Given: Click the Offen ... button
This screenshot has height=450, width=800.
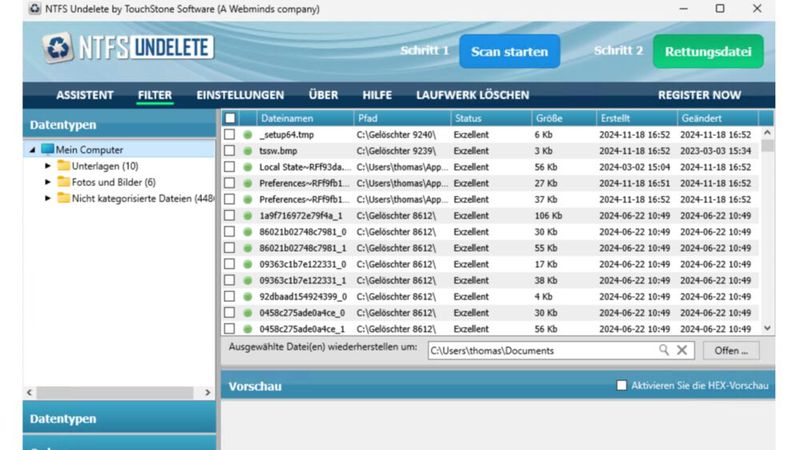Looking at the screenshot, I should click(x=731, y=351).
